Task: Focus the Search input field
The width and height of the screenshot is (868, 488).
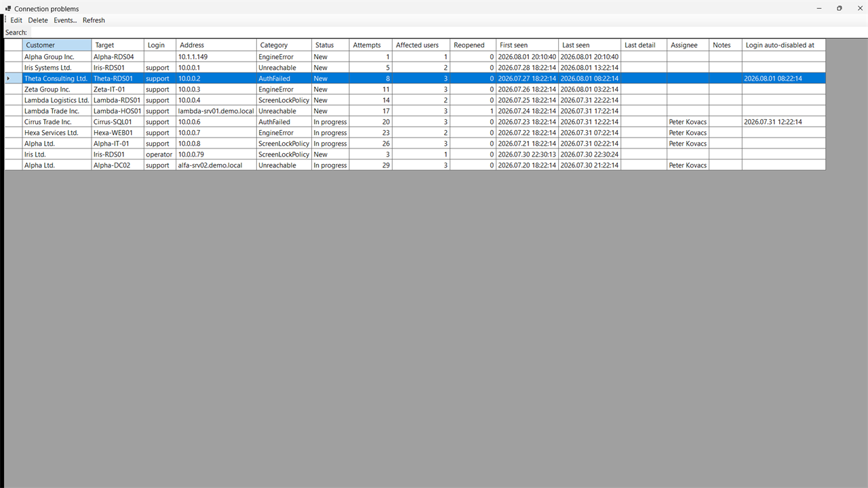Action: (448, 33)
